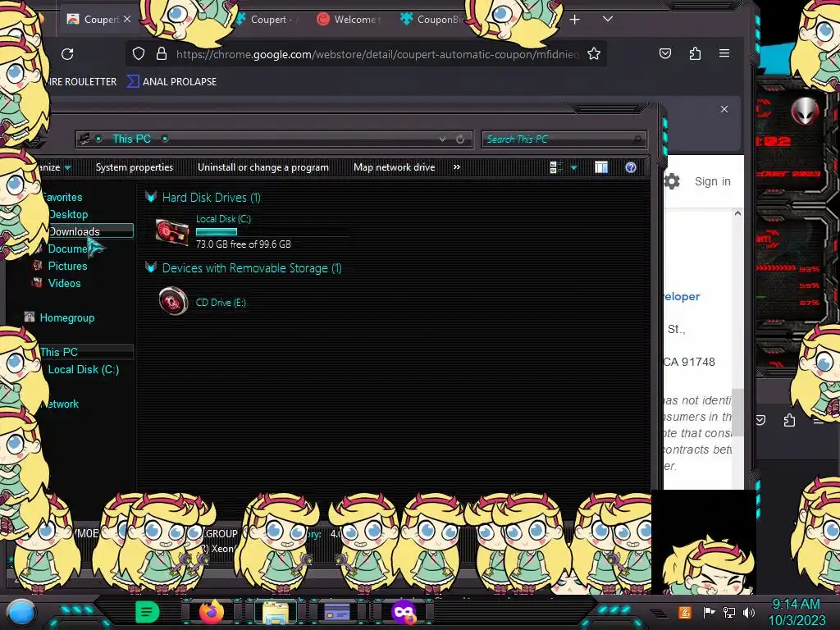The width and height of the screenshot is (840, 630).
Task: List all tabs with the chevron
Action: [608, 19]
